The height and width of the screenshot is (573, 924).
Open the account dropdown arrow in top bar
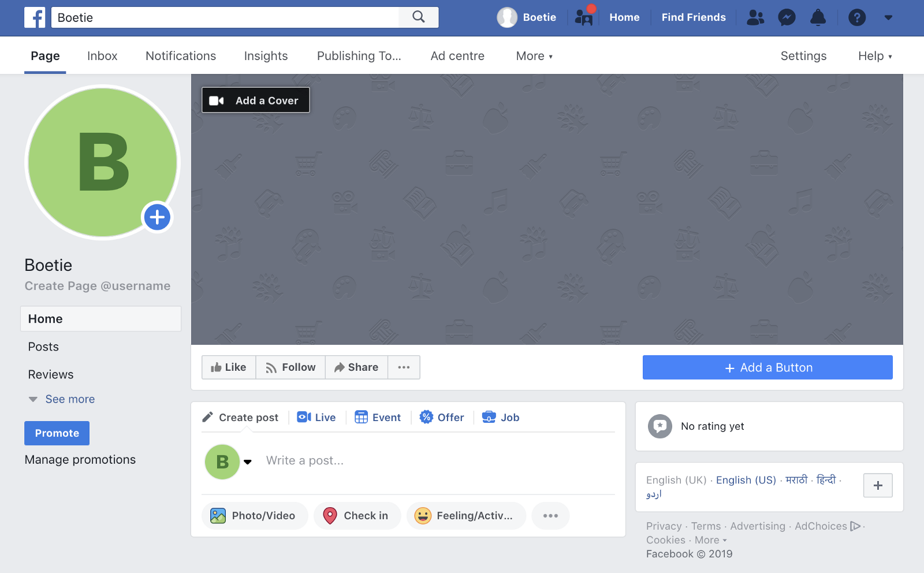(888, 17)
